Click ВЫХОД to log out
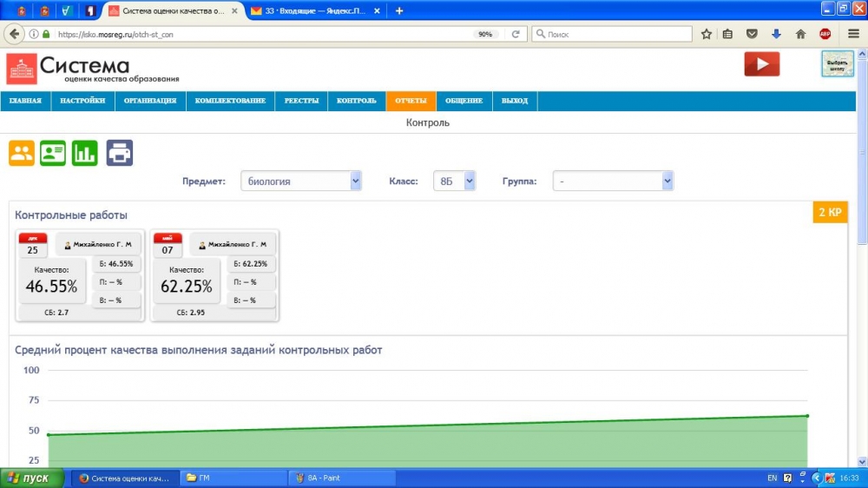Image resolution: width=868 pixels, height=488 pixels. pyautogui.click(x=515, y=101)
